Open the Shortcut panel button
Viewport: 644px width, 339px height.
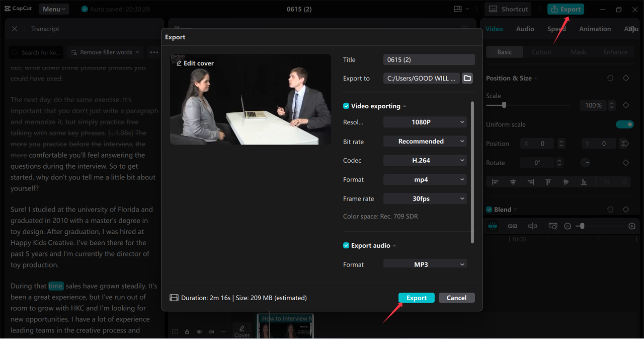click(x=509, y=9)
